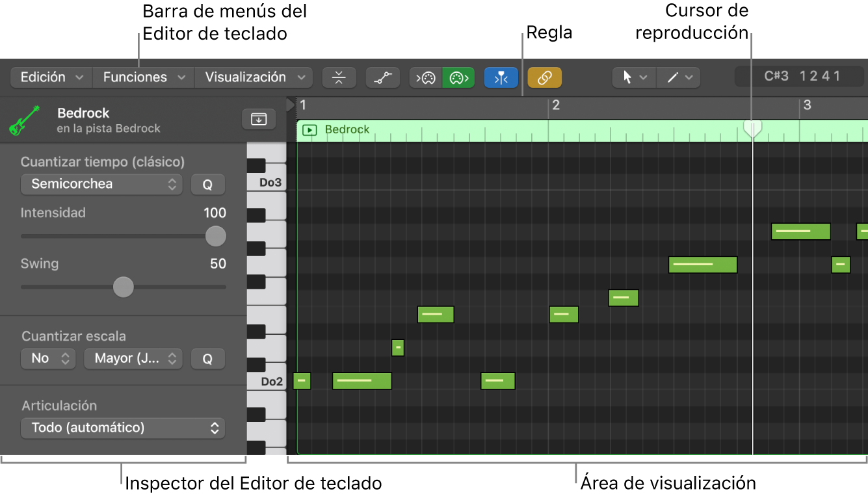
Task: Expand the Mayor scale dropdown
Action: pos(133,358)
